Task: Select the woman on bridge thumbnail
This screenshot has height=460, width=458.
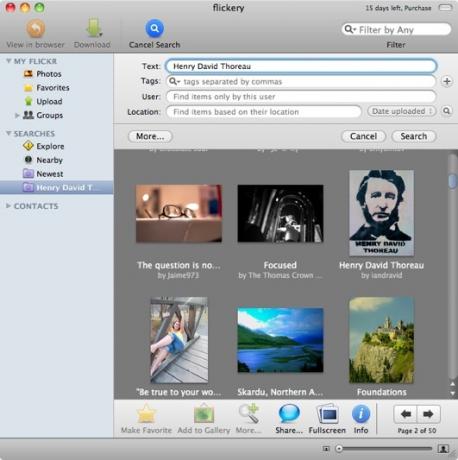Action: point(179,340)
